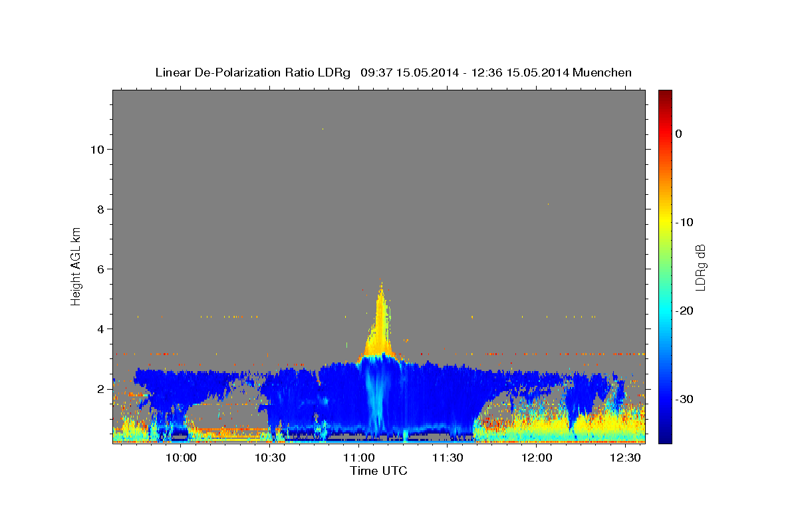Click the Height AGL km axis title
Viewport: 798px width, 532px height.
(76, 265)
